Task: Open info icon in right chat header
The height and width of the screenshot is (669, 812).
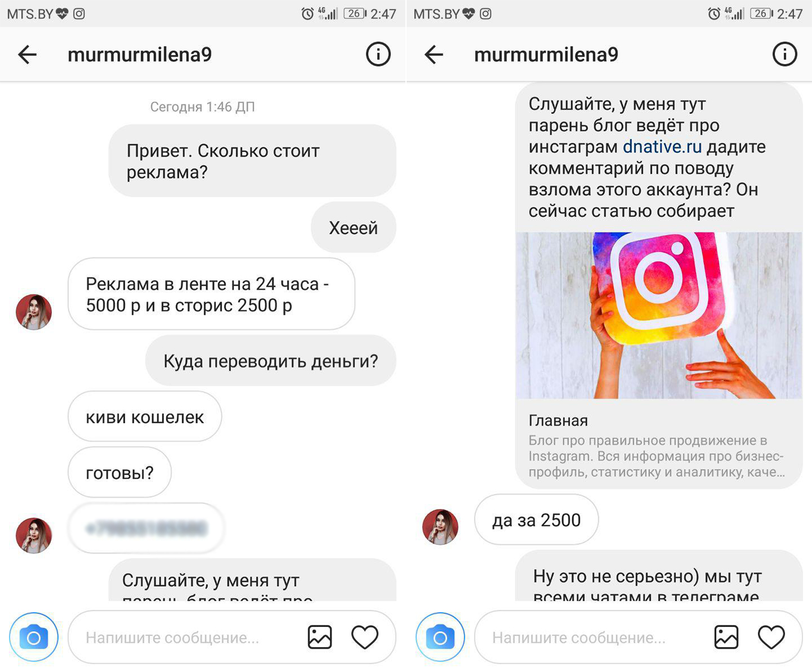Action: (x=785, y=55)
